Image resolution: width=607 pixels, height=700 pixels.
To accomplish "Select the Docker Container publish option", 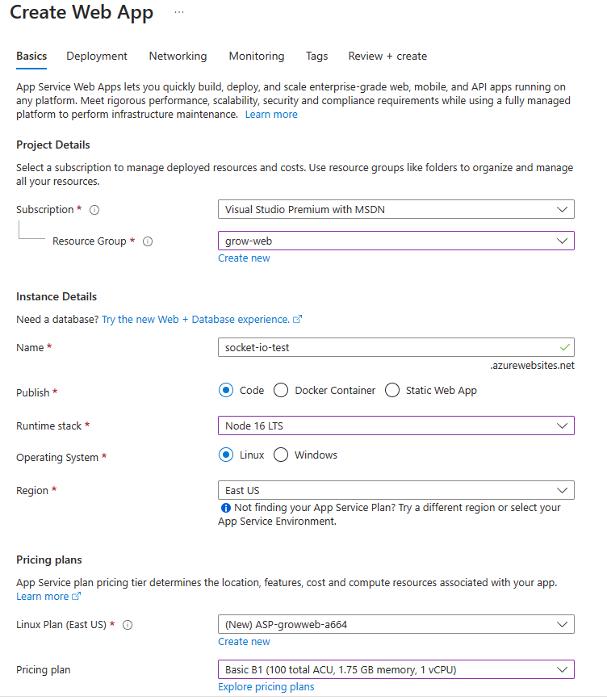I will point(281,391).
